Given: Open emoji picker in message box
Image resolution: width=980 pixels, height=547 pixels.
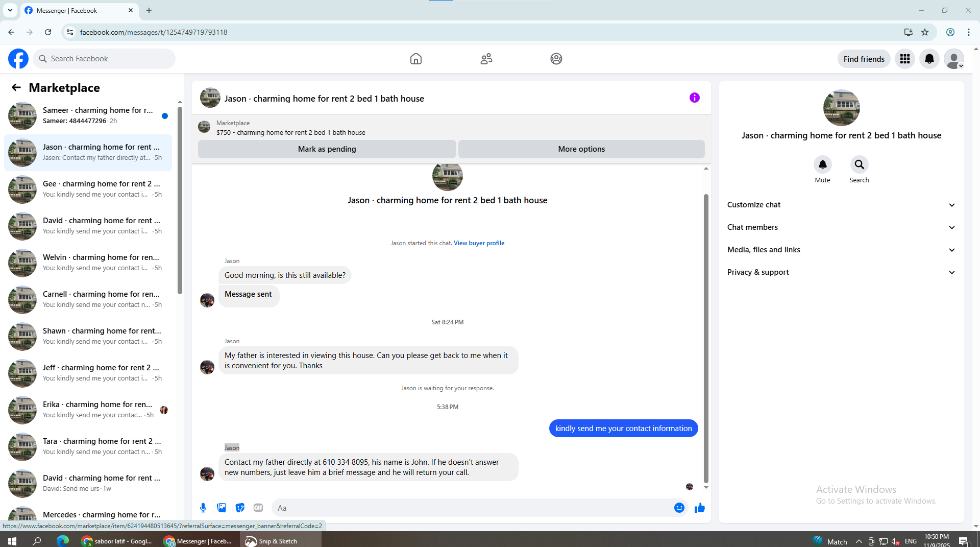Looking at the screenshot, I should coord(679,508).
